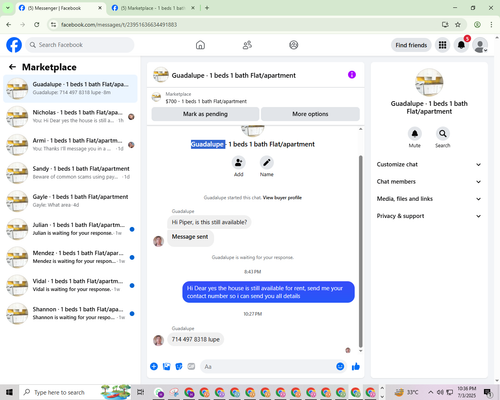Open Armi conversation in list
The height and width of the screenshot is (400, 500).
(x=70, y=145)
